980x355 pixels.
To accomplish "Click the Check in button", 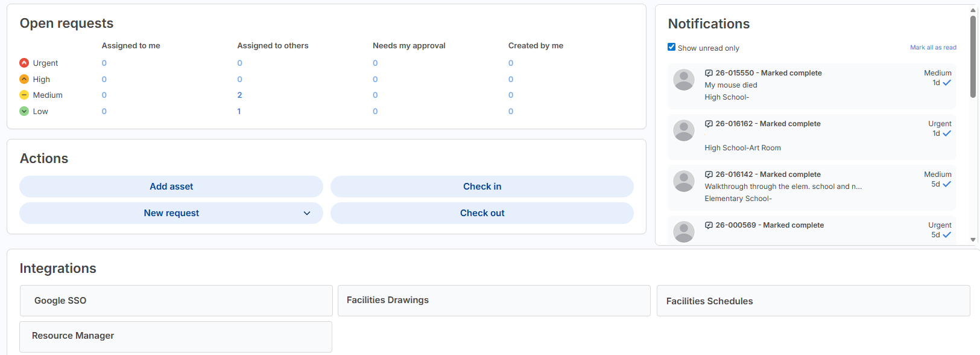I will (482, 186).
